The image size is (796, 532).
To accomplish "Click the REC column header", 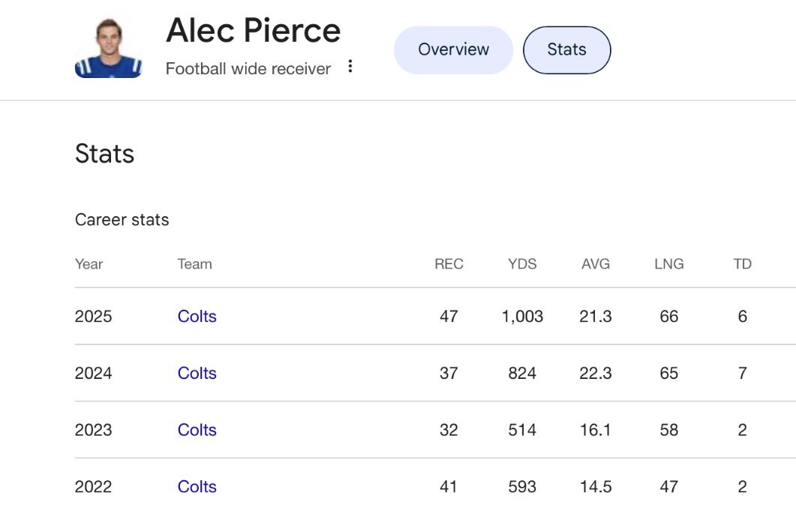I will (449, 264).
